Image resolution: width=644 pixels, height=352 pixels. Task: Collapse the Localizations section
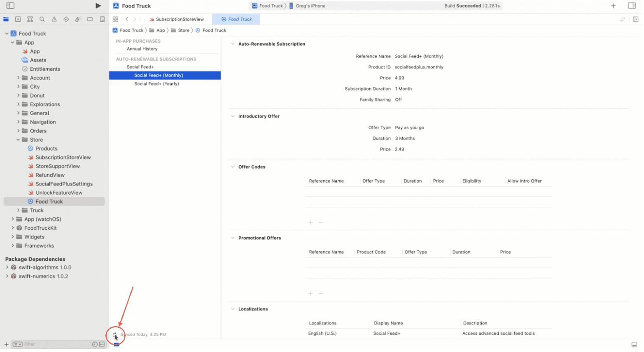pos(233,309)
